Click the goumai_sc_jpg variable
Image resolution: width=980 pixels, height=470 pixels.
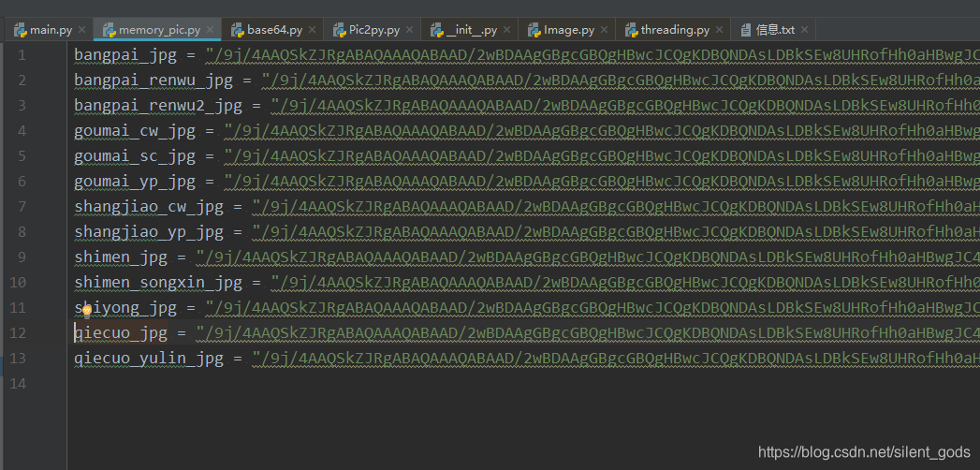135,155
